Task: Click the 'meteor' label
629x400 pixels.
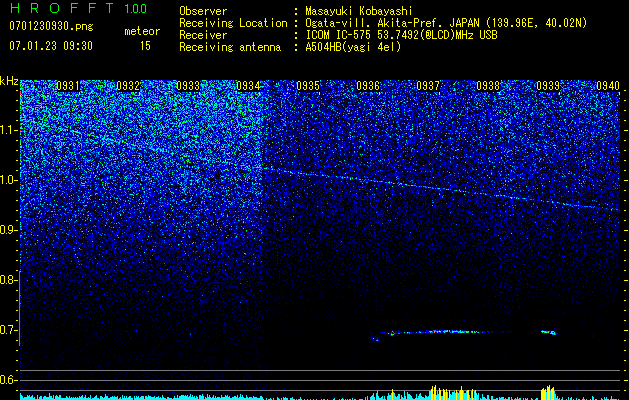Action: click(x=142, y=31)
